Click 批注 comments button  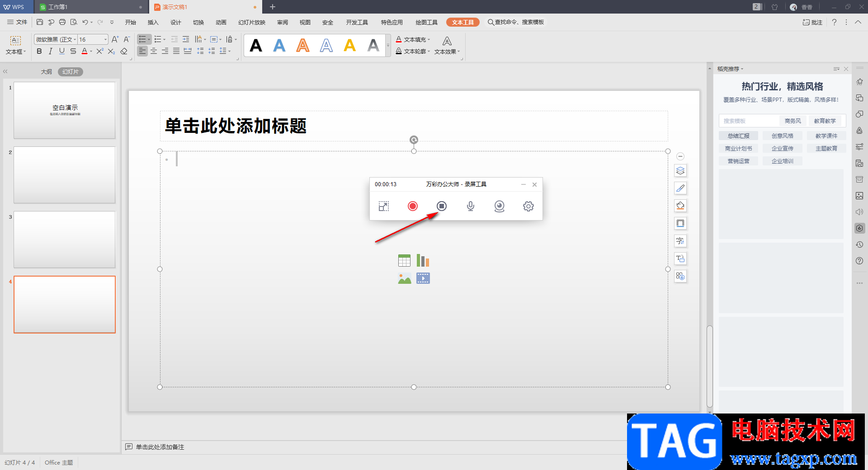coord(812,22)
